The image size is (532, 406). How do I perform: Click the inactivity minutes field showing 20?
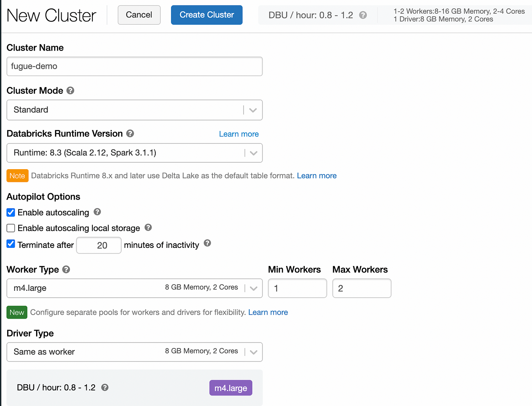99,245
